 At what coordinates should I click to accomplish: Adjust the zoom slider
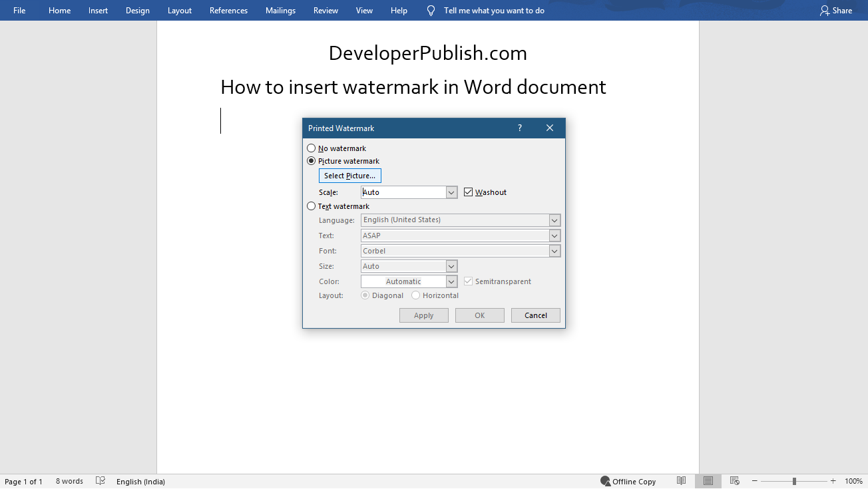pyautogui.click(x=793, y=480)
